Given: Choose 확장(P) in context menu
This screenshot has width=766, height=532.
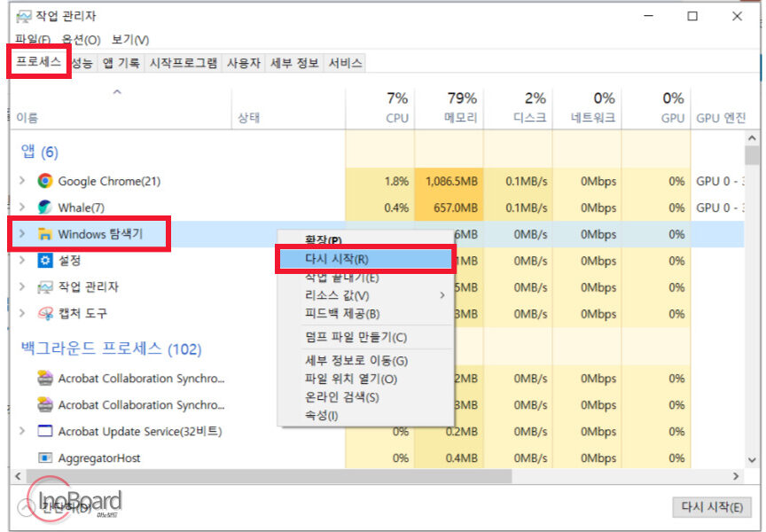Looking at the screenshot, I should (x=366, y=239).
